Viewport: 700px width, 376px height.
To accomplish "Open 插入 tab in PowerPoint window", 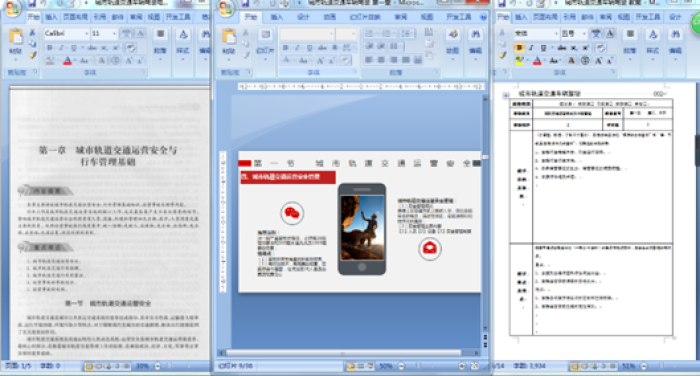I will click(x=277, y=17).
